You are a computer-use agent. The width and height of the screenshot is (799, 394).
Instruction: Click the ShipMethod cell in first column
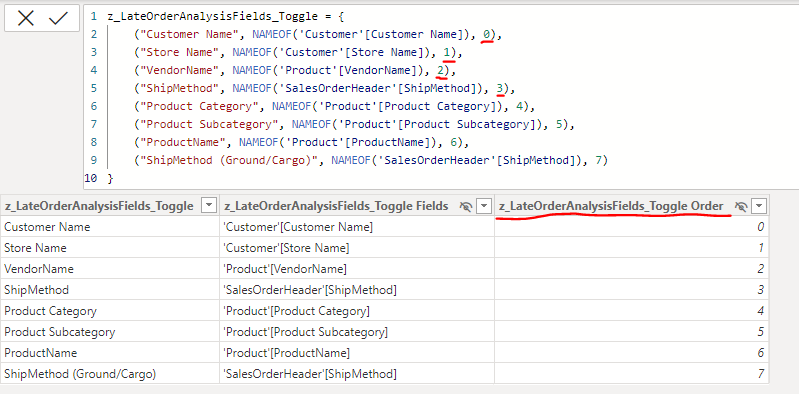pyautogui.click(x=110, y=290)
